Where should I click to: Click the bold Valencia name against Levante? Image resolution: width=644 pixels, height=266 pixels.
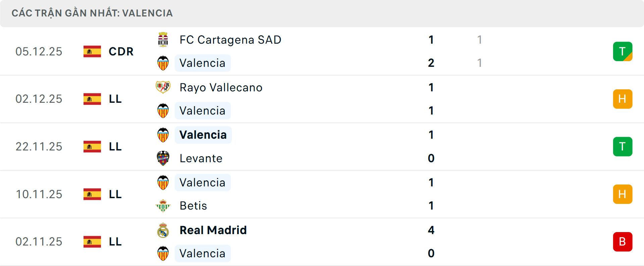tap(203, 135)
